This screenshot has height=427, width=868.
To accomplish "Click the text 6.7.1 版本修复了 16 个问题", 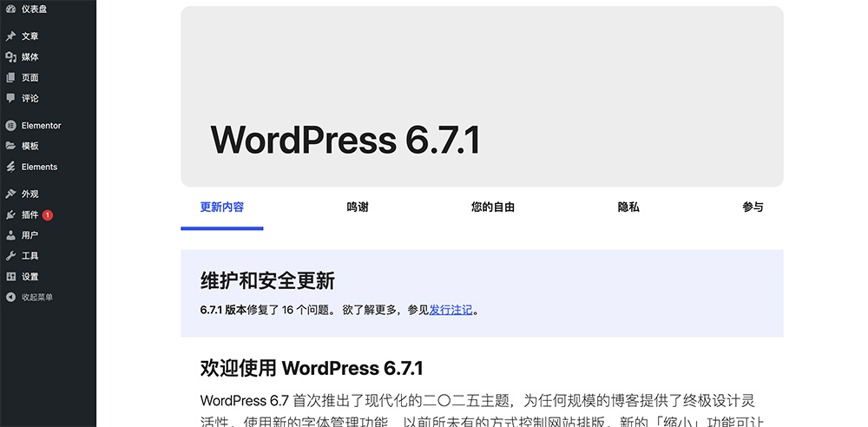I will click(x=264, y=310).
